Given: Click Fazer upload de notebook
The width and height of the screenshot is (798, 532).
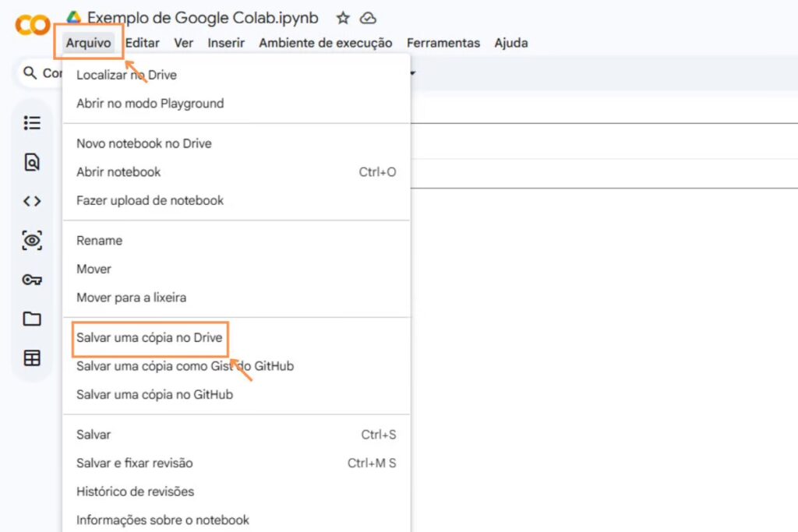Looking at the screenshot, I should click(x=150, y=200).
